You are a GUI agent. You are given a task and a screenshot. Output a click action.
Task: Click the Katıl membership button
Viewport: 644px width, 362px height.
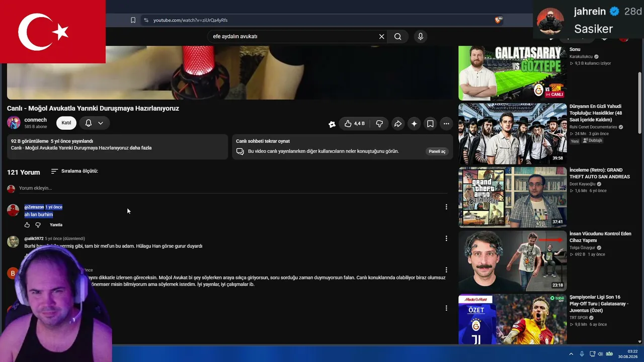tap(66, 123)
